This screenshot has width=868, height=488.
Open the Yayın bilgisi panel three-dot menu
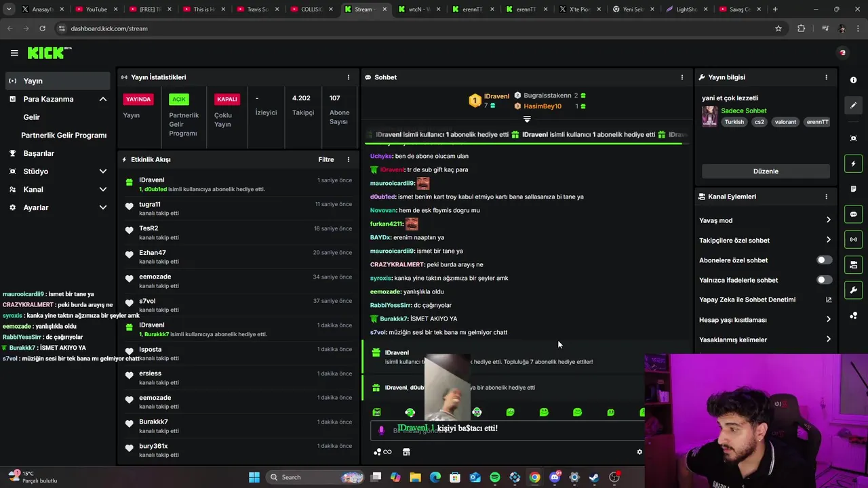826,77
